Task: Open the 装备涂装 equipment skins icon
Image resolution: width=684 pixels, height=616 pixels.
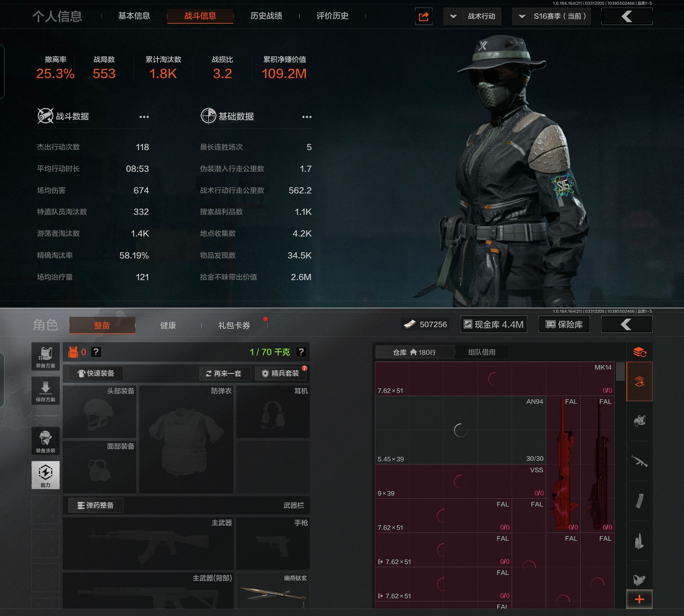Action: (45, 441)
